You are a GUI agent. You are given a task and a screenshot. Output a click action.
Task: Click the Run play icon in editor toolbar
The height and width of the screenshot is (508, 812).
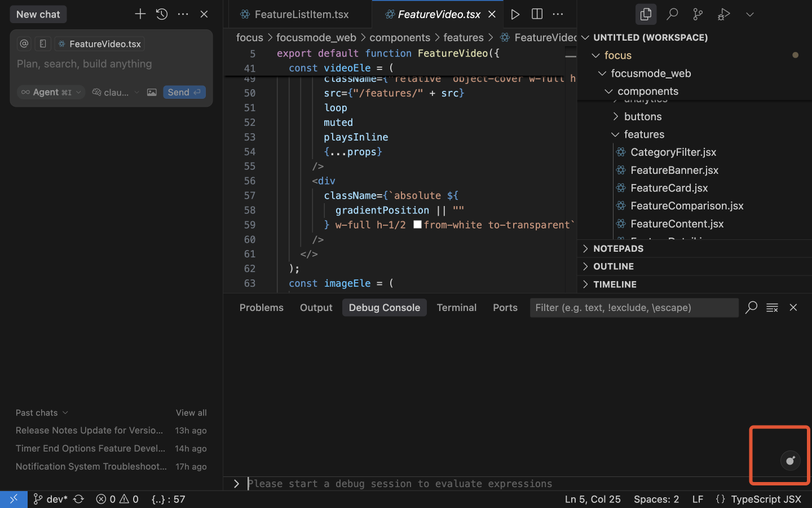pyautogui.click(x=515, y=14)
